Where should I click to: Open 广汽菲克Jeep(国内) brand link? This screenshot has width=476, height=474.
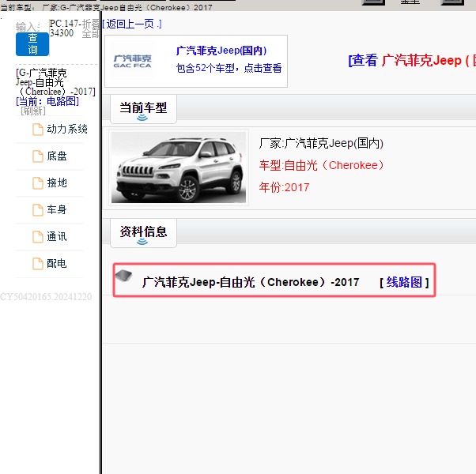[221, 51]
